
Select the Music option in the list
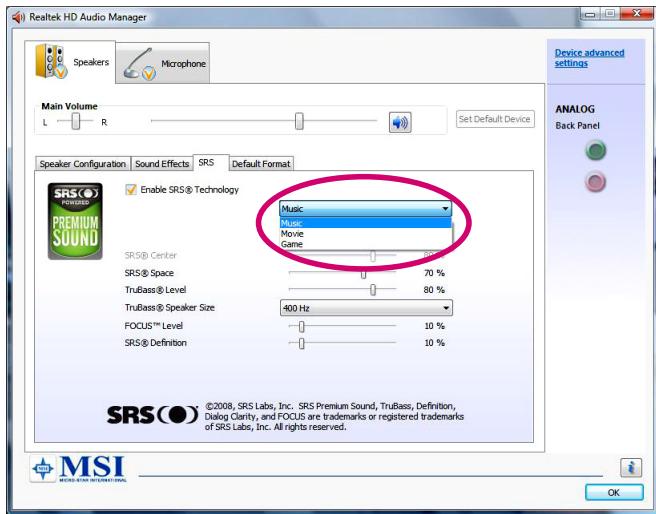click(366, 223)
